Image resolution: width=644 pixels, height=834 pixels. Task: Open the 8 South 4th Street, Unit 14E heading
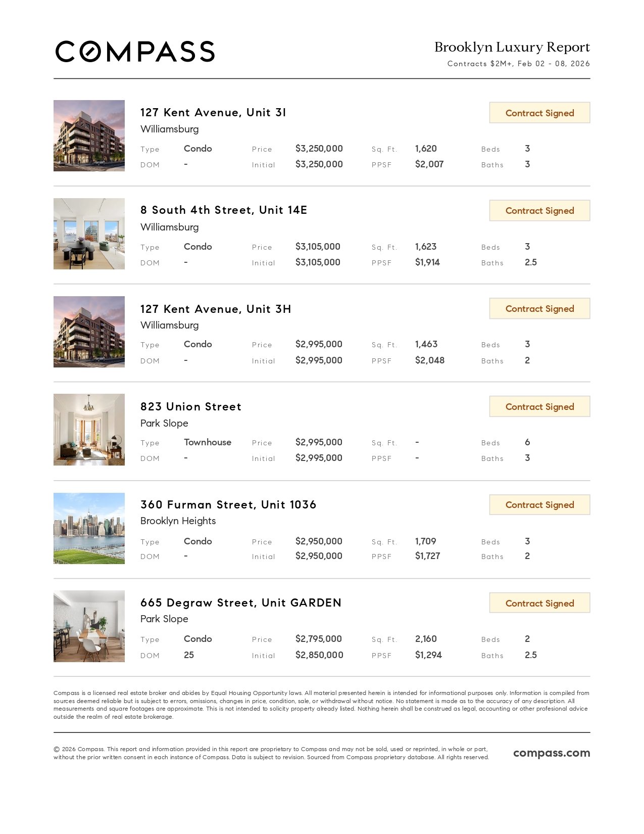coord(224,210)
